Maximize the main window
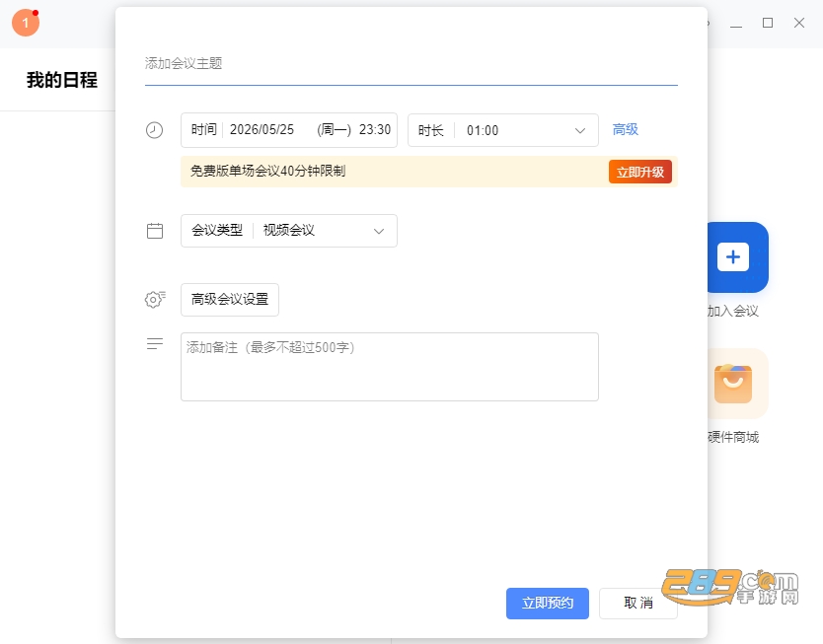Screen dimensions: 823x644 pos(768,23)
